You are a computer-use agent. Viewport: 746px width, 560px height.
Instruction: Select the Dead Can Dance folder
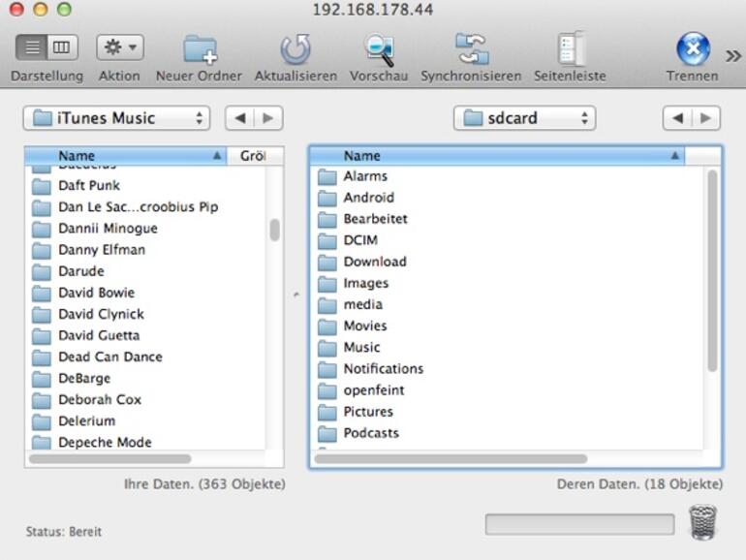tap(144, 357)
